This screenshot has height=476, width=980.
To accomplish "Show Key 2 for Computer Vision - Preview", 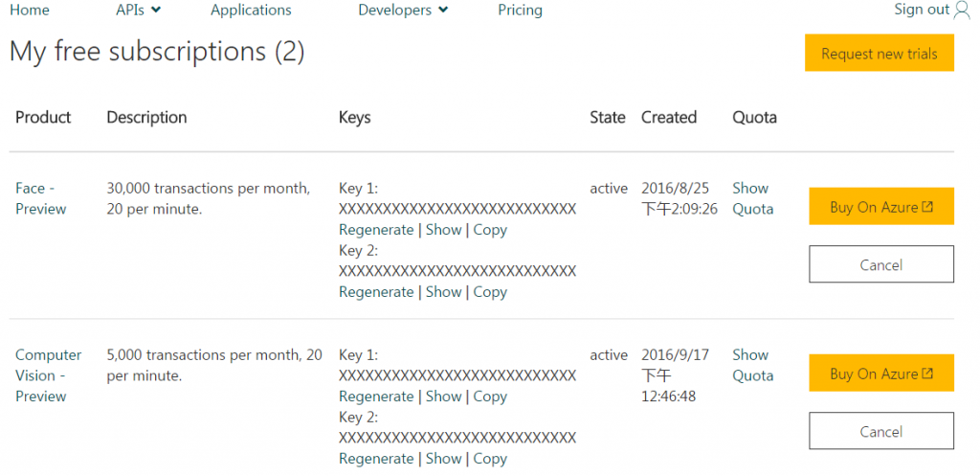I will (444, 459).
